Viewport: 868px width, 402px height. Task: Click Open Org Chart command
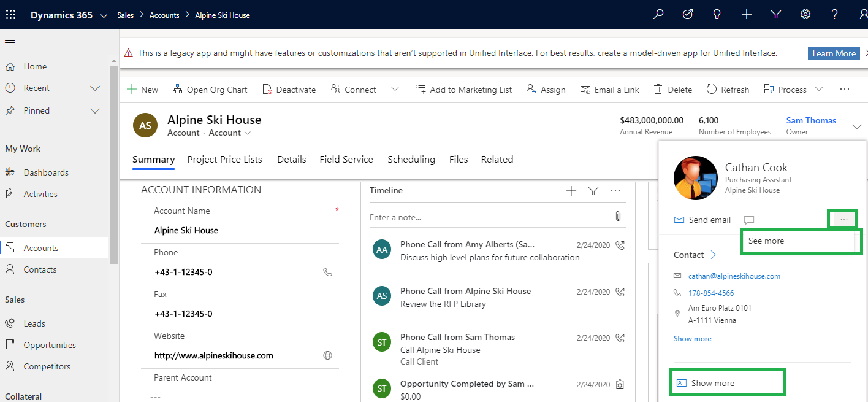coord(210,90)
